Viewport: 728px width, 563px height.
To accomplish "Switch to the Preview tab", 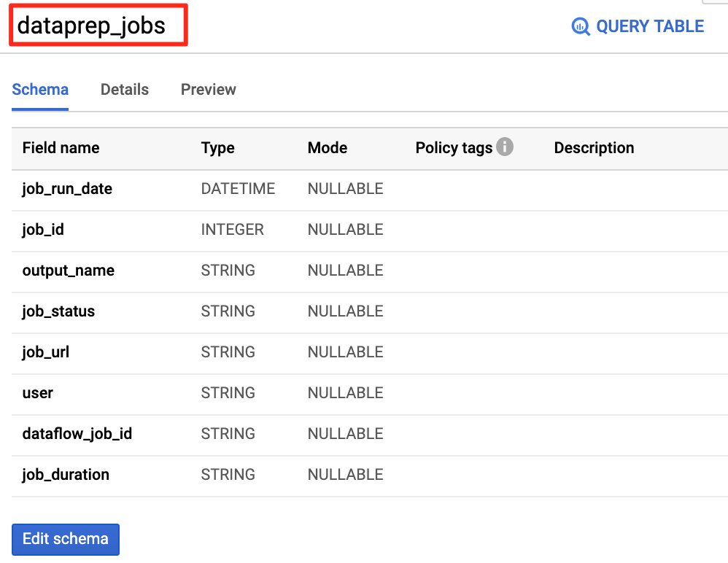I will click(209, 89).
